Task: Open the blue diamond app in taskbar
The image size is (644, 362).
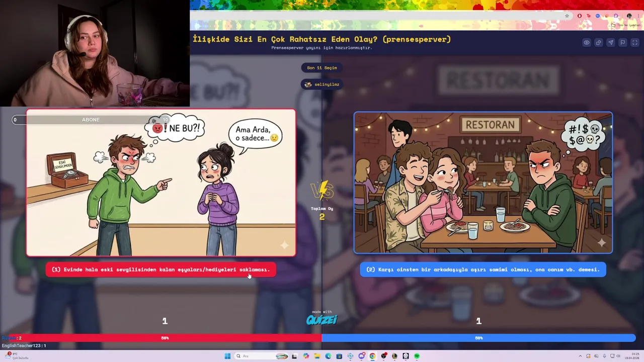Action: click(350, 356)
